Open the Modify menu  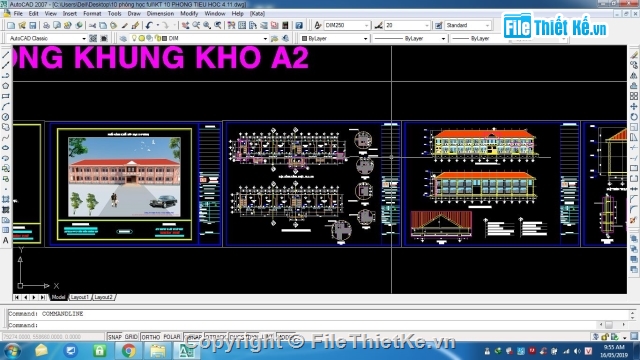(189, 13)
